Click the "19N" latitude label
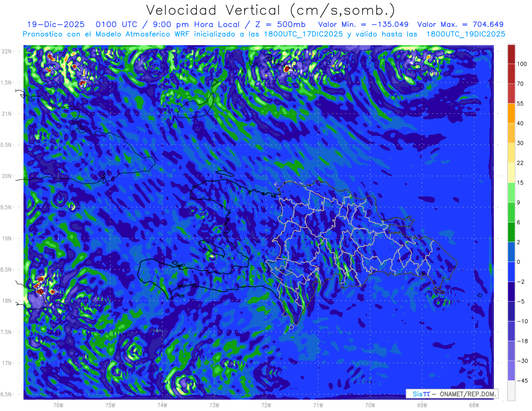The height and width of the screenshot is (411, 532). click(x=7, y=239)
